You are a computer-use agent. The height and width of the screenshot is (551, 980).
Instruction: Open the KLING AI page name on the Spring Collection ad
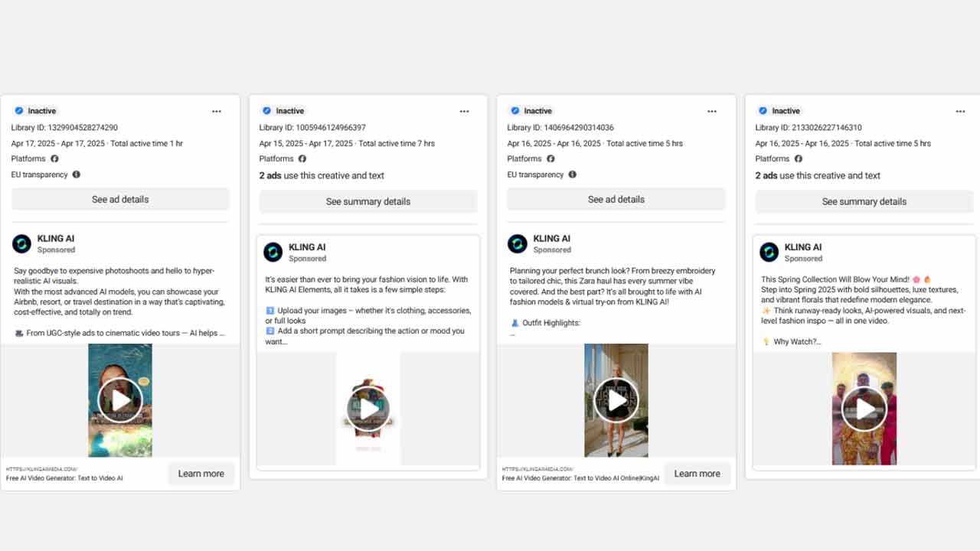click(803, 247)
